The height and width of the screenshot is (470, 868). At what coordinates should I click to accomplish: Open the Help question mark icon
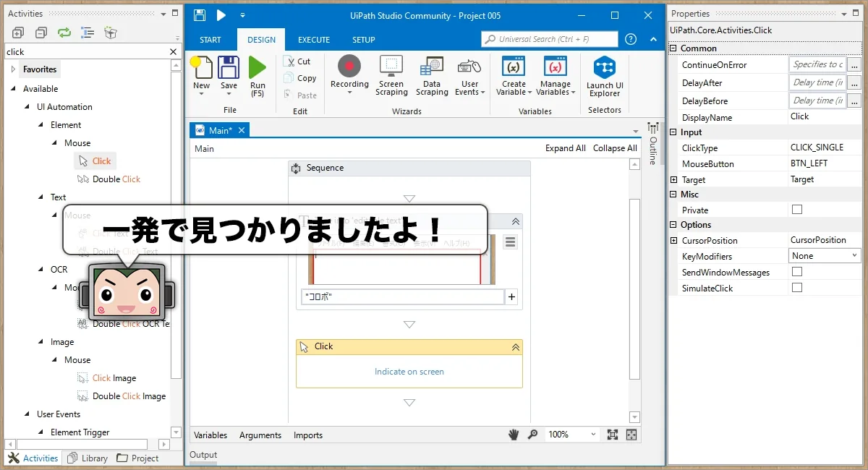[x=631, y=39]
